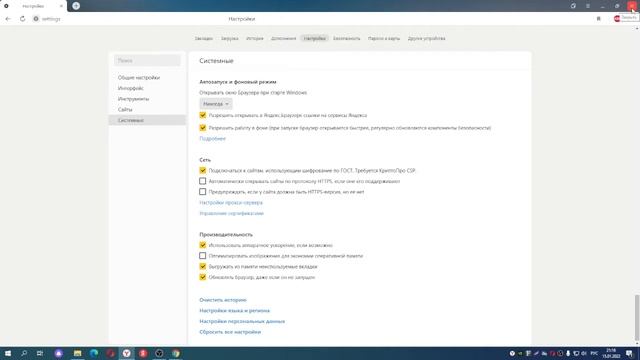Open certificate management link
The width and height of the screenshot is (640, 360).
(231, 213)
